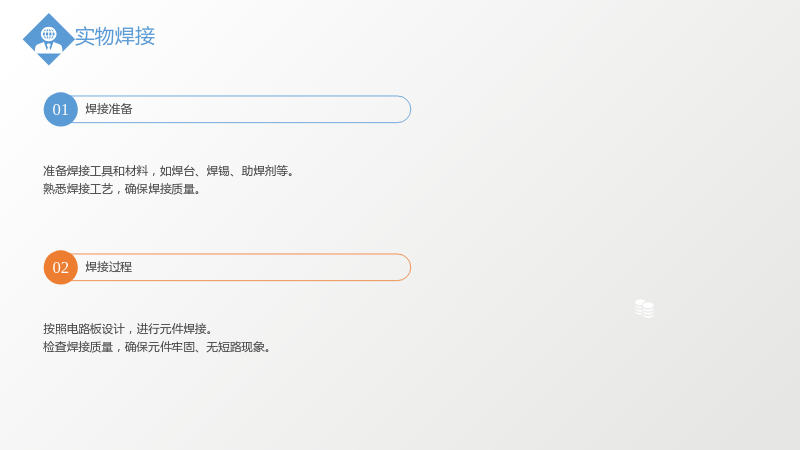Click the rounded right end of blue bar
Viewport: 800px width, 450px height.
click(404, 109)
